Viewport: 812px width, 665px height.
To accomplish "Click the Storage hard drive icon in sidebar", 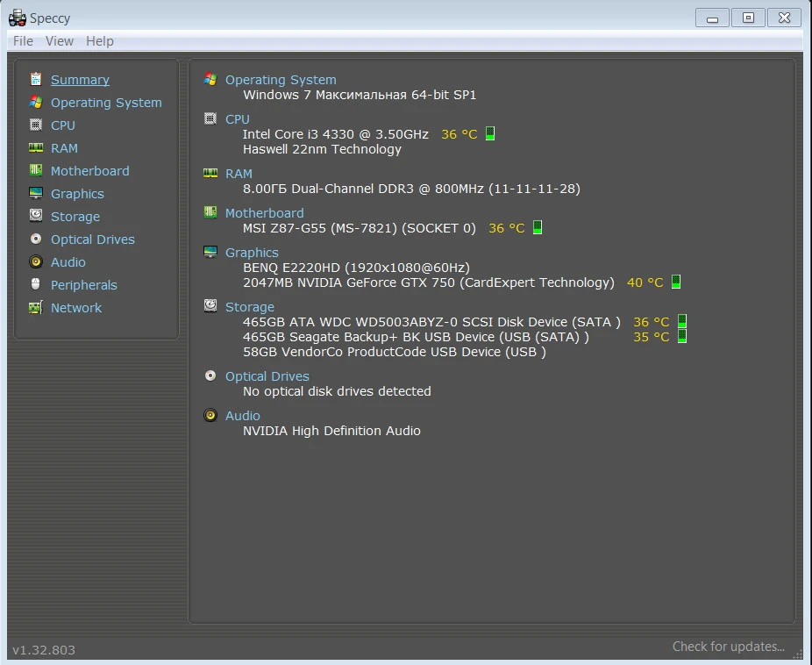I will click(x=36, y=216).
